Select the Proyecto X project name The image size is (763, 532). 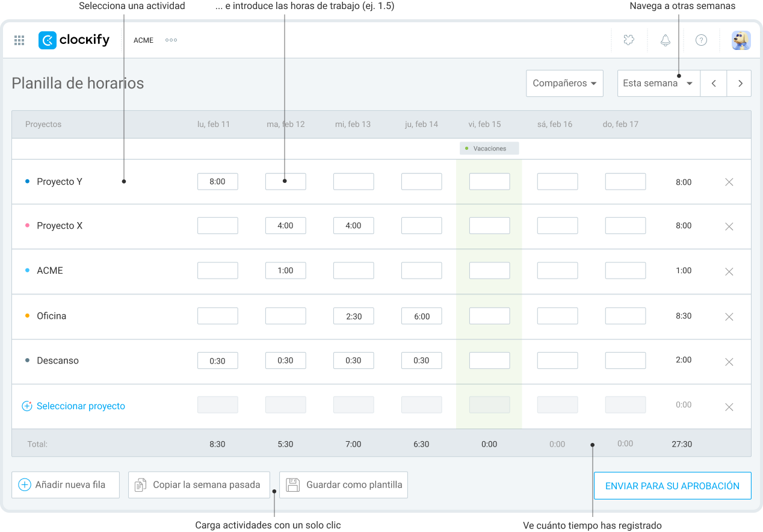60,226
